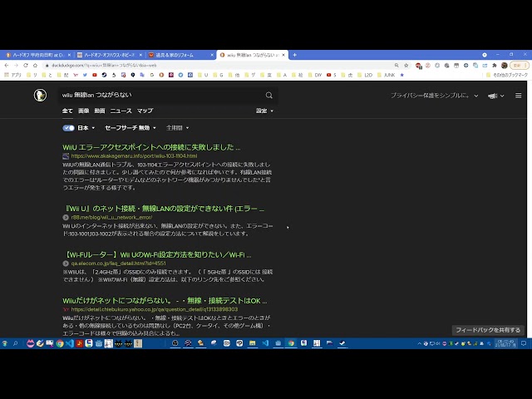Switch to the 動画 videos tab
This screenshot has height=399, width=532.
coord(100,111)
